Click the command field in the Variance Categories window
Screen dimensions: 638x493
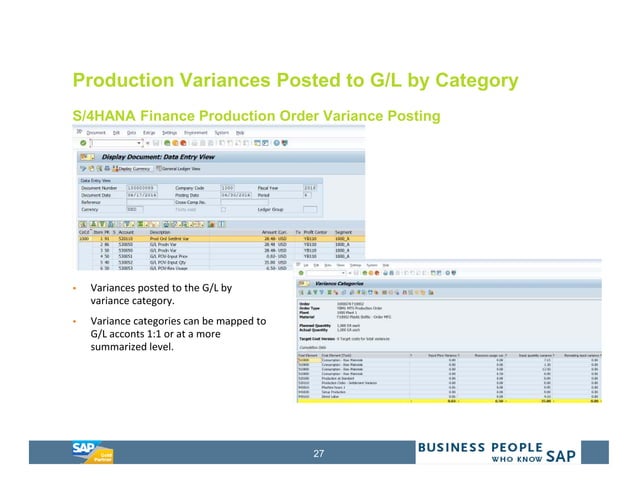[x=326, y=273]
